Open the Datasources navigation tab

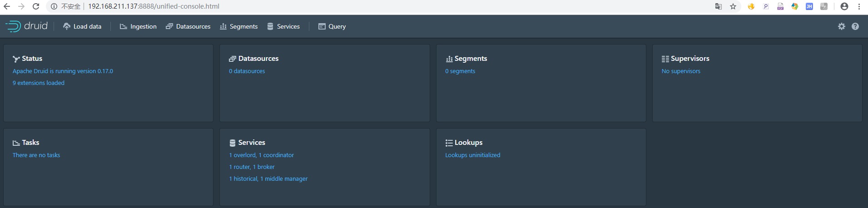pos(188,26)
